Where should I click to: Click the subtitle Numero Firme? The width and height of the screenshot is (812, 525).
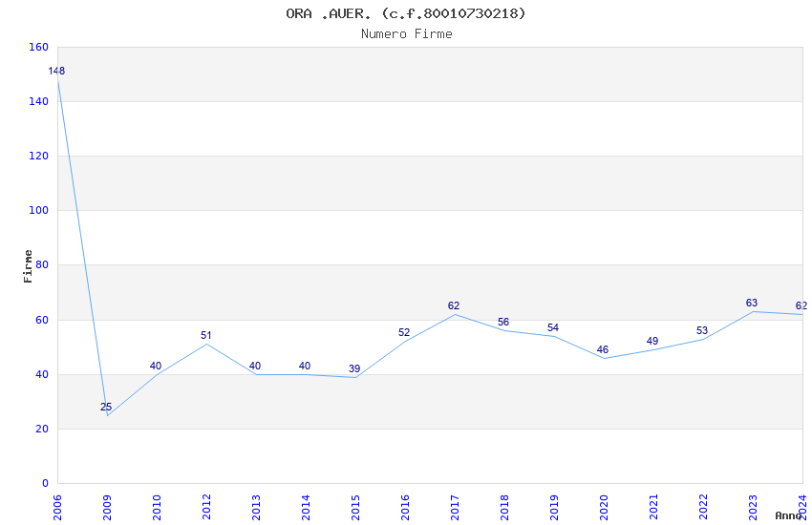click(x=407, y=34)
